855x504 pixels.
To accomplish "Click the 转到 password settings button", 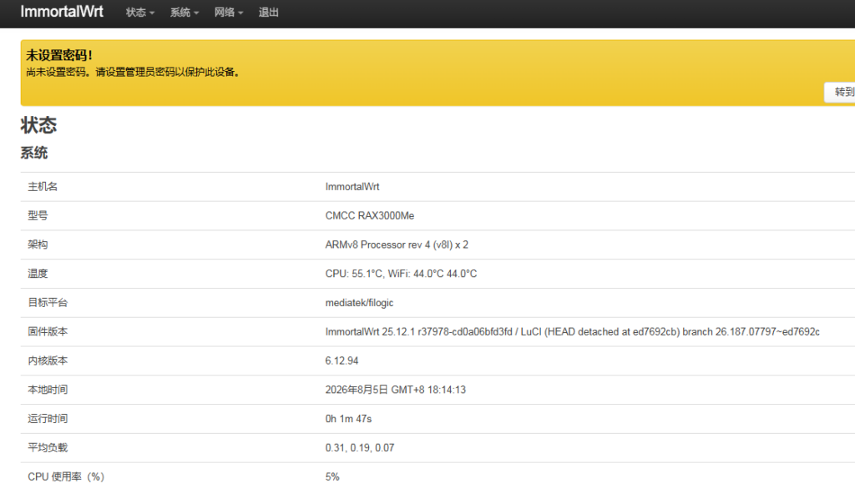I will [x=840, y=92].
